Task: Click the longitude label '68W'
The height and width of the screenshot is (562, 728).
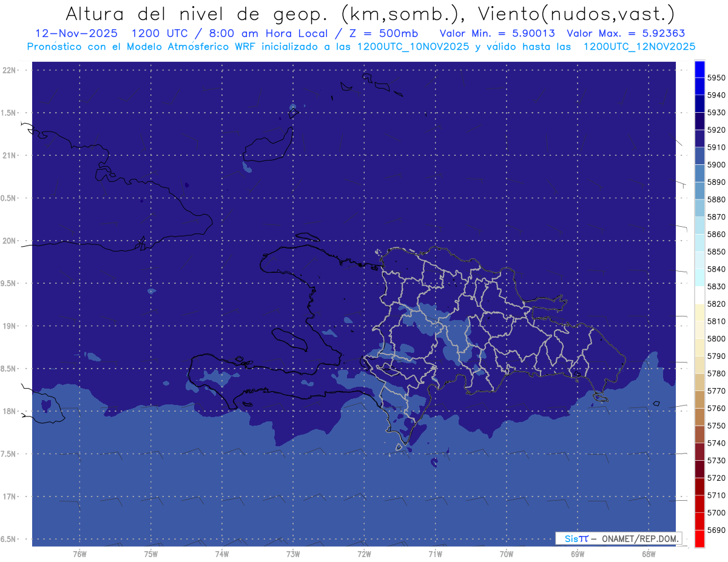Action: [x=648, y=554]
